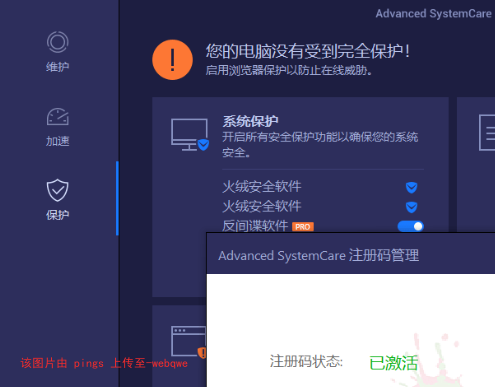Click the 系统保护 heading
This screenshot has height=387, width=495.
(x=250, y=121)
